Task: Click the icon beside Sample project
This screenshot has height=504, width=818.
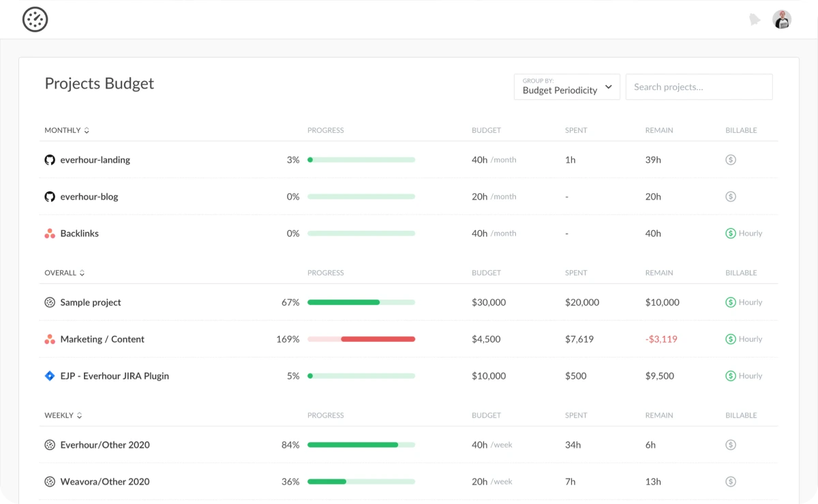Action: tap(50, 302)
